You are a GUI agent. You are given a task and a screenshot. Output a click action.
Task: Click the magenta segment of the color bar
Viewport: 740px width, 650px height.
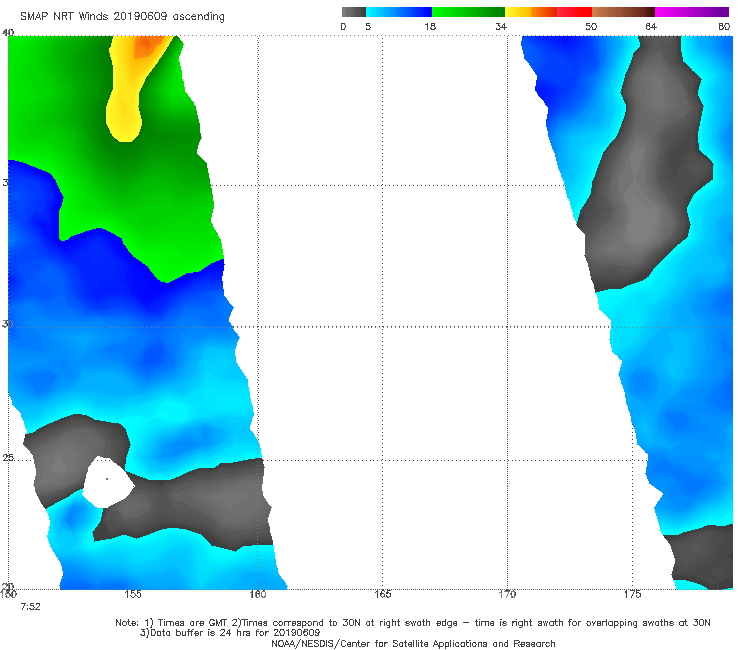click(692, 12)
